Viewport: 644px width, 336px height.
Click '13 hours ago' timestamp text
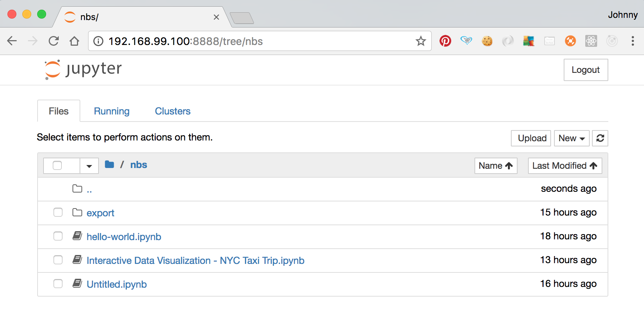coord(569,260)
